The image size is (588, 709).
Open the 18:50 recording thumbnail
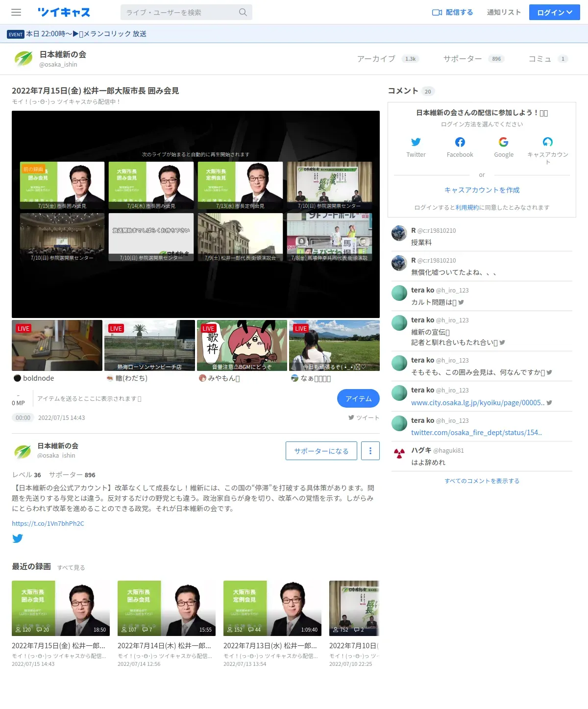point(61,608)
